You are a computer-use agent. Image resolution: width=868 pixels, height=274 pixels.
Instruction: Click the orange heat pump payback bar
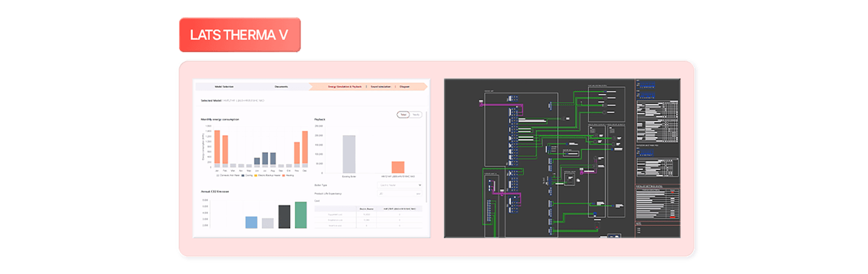pyautogui.click(x=398, y=167)
